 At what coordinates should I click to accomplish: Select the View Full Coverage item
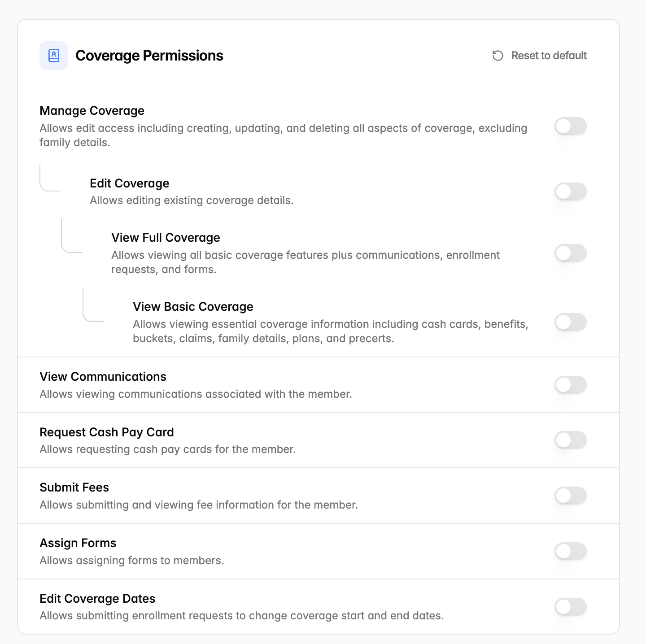pyautogui.click(x=166, y=238)
